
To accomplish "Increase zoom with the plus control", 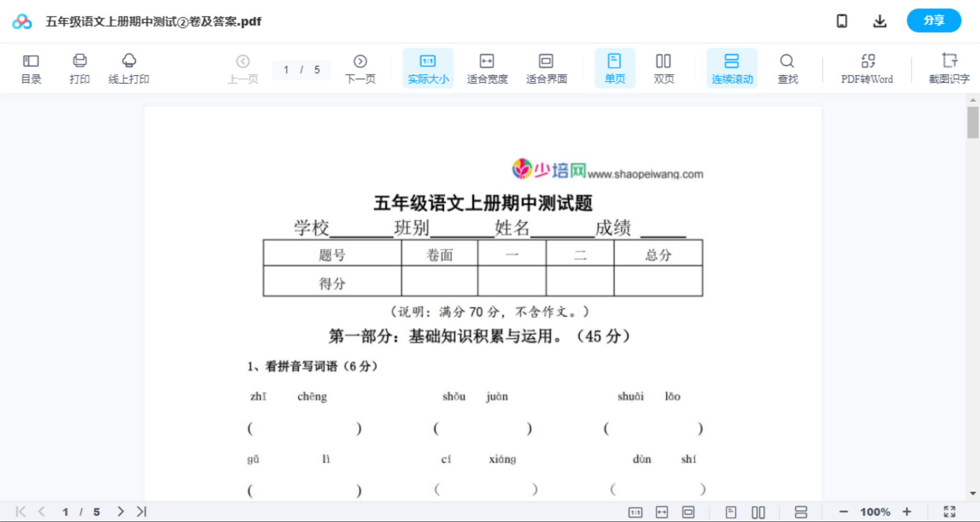I will [x=908, y=511].
